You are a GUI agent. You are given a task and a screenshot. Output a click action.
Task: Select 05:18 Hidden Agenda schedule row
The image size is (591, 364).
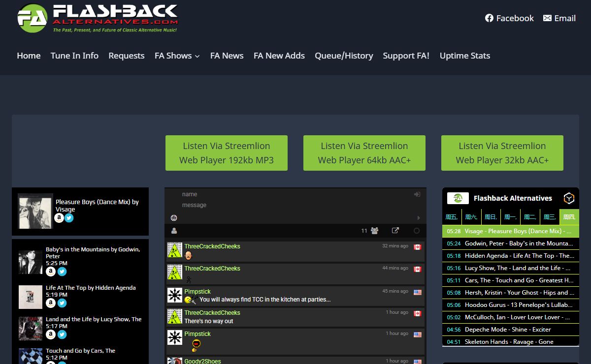point(511,256)
